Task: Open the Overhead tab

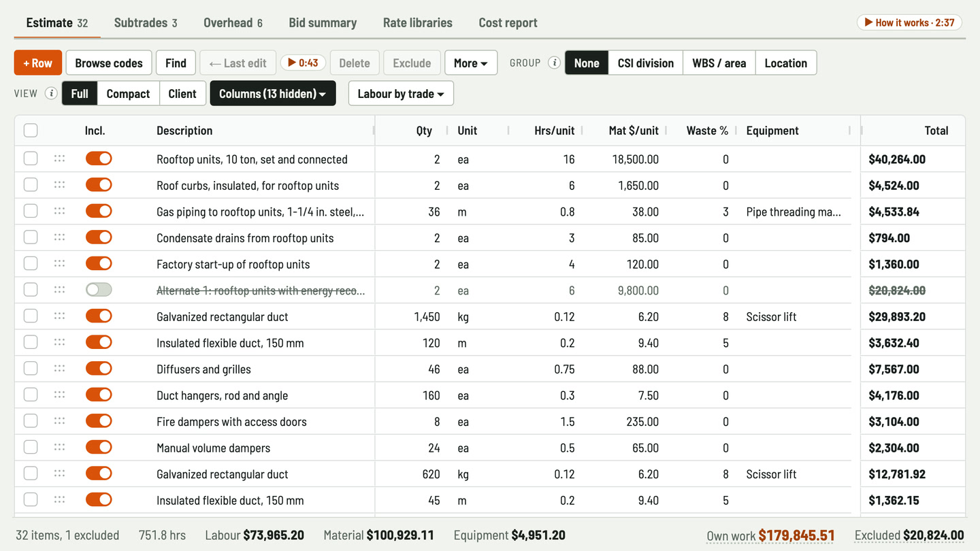Action: coord(233,22)
